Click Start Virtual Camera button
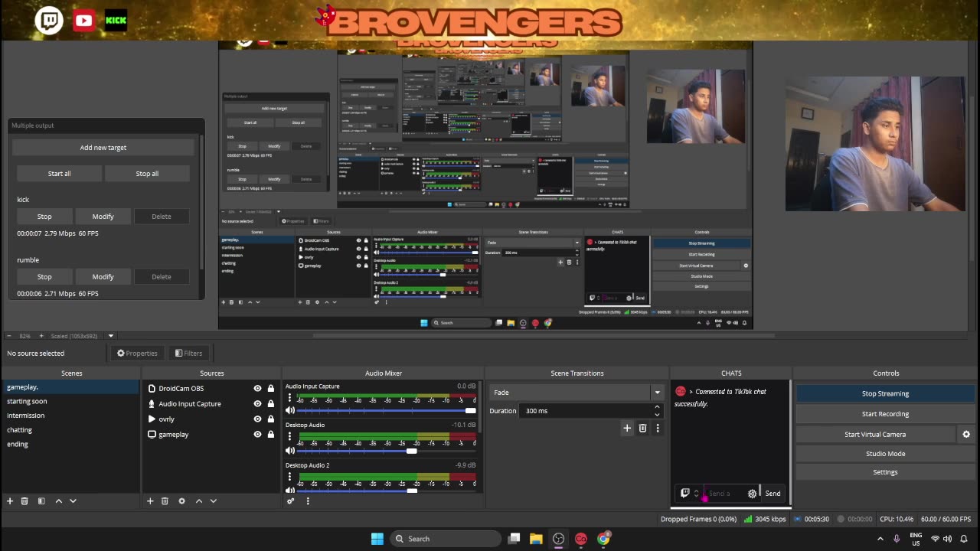 [875, 434]
